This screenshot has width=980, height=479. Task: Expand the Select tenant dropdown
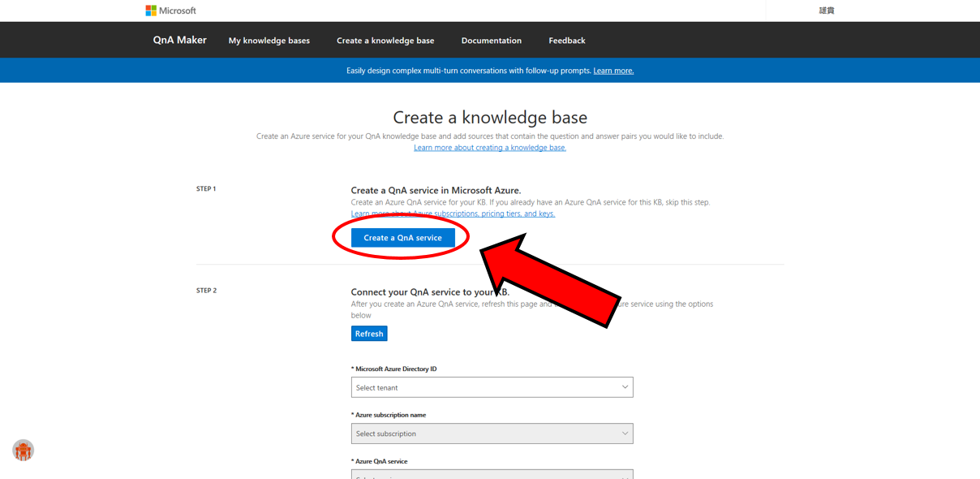coord(492,387)
